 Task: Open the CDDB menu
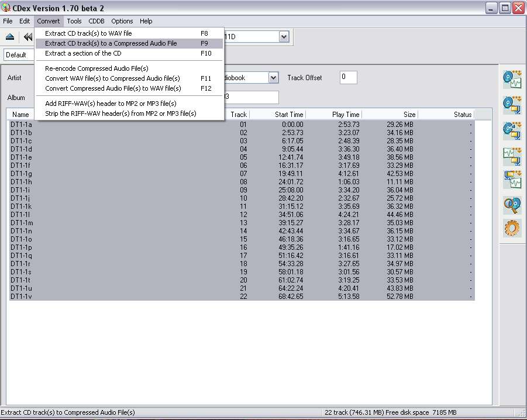coord(97,21)
